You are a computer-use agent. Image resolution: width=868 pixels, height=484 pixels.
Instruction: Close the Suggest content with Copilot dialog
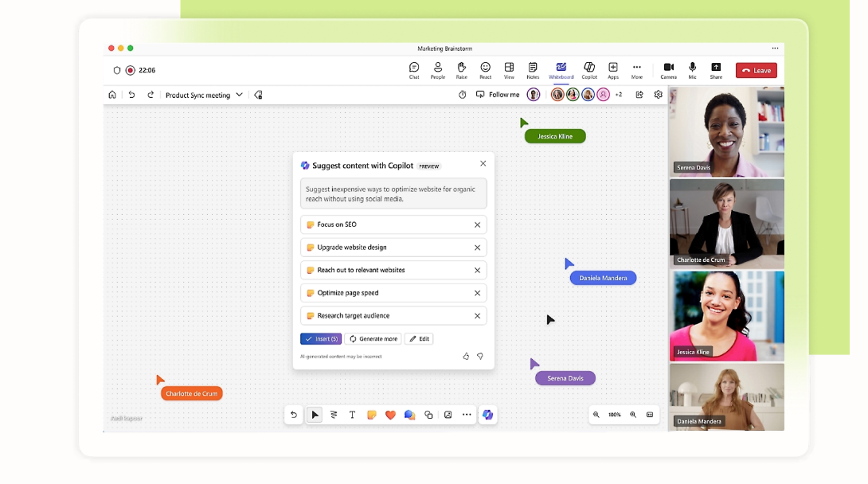[x=483, y=164]
